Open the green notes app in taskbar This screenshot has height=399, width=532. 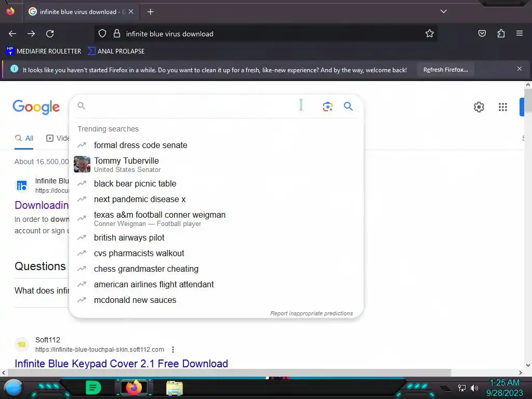coord(94,388)
